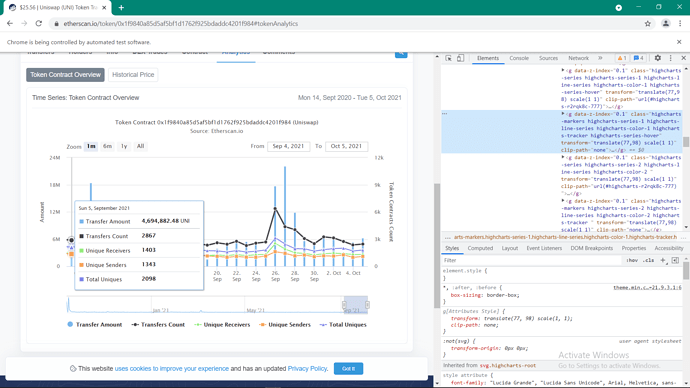Toggle Transfer Amount series in legend
Image resolution: width=690 pixels, height=388 pixels.
click(95, 325)
